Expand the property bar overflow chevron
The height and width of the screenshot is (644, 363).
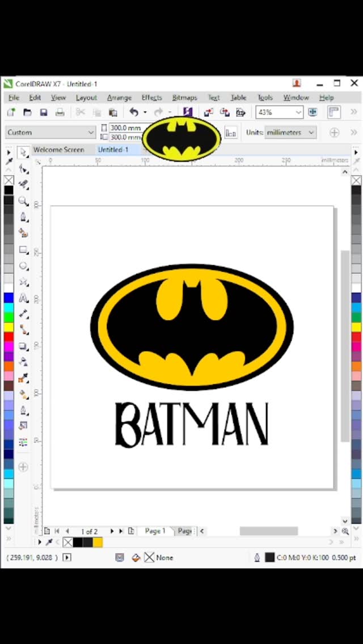(353, 132)
